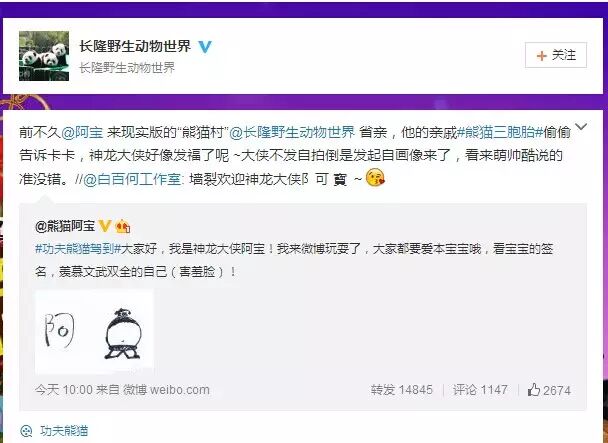Open 评论 1147 comments

pyautogui.click(x=480, y=389)
